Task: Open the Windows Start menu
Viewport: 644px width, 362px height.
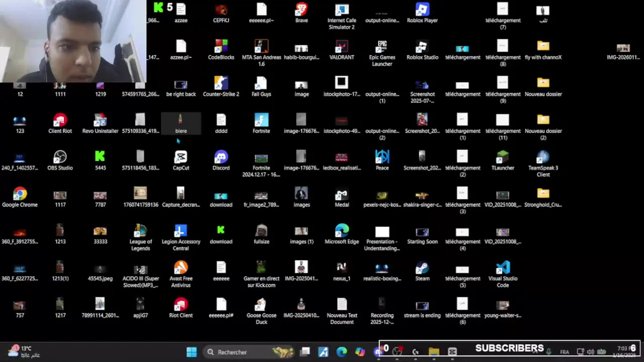Action: pyautogui.click(x=192, y=352)
